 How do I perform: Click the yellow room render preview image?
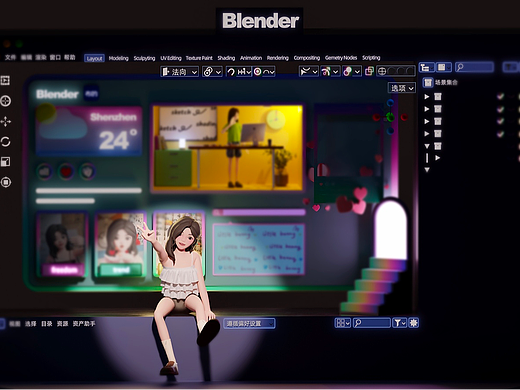227,148
